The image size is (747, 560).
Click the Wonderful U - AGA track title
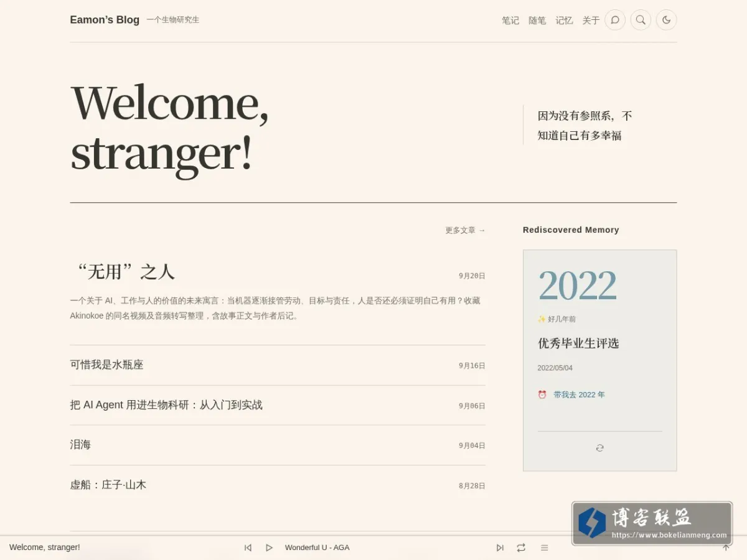coord(317,548)
